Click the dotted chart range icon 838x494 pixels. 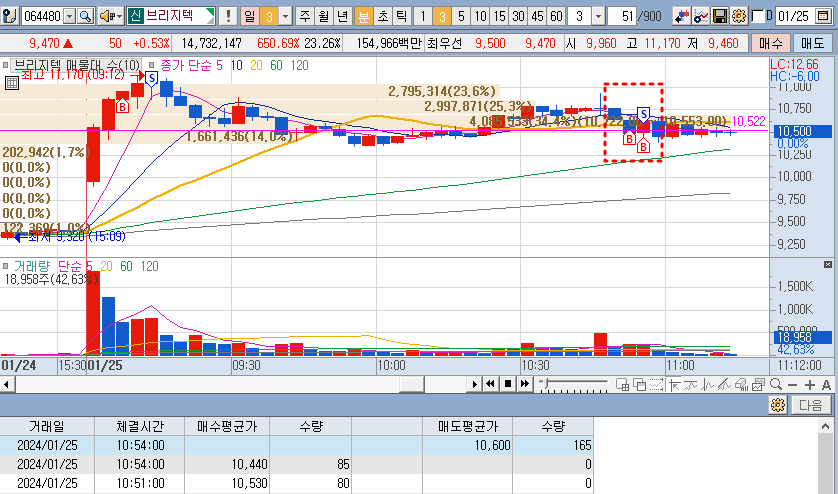click(x=656, y=384)
